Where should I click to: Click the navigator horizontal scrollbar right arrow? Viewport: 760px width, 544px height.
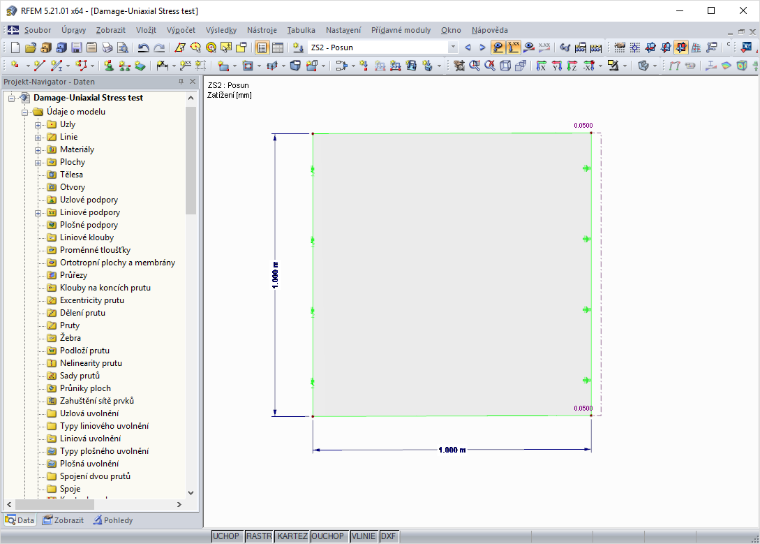(179, 504)
